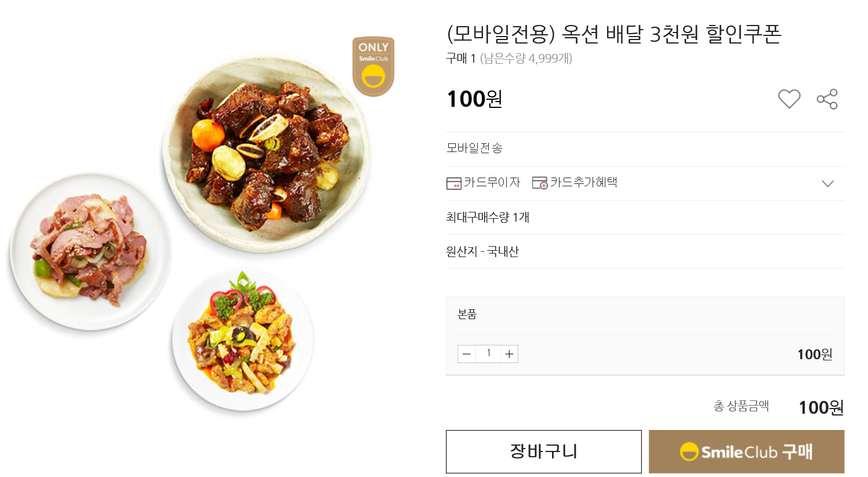Screen dimensions: 868x477
Task: Click the share icon
Action: click(x=827, y=99)
